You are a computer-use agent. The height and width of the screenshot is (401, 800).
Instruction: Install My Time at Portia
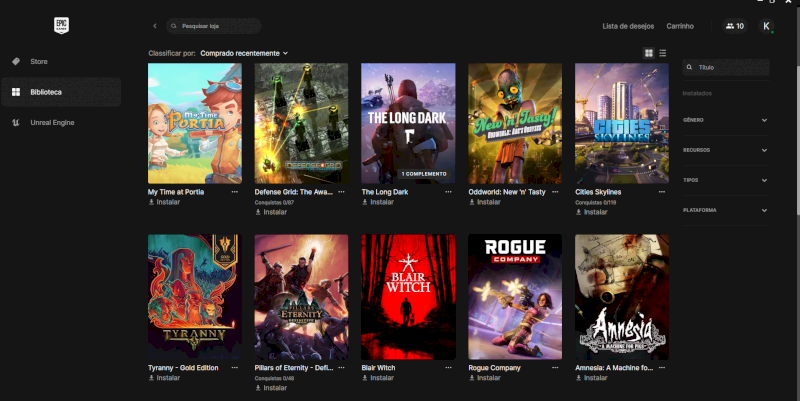[x=164, y=202]
